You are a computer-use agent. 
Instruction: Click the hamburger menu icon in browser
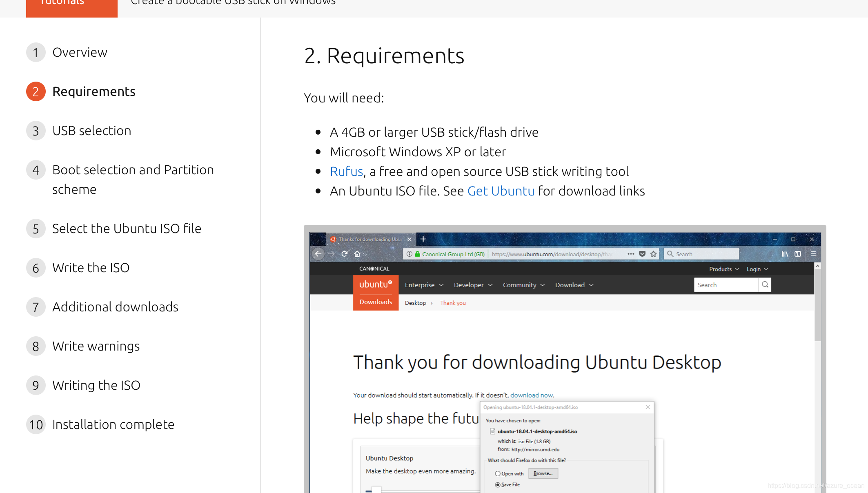click(813, 254)
